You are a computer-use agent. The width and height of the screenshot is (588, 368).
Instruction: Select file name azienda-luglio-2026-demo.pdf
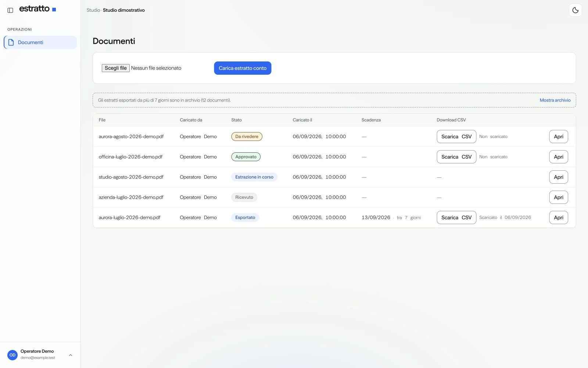click(131, 197)
